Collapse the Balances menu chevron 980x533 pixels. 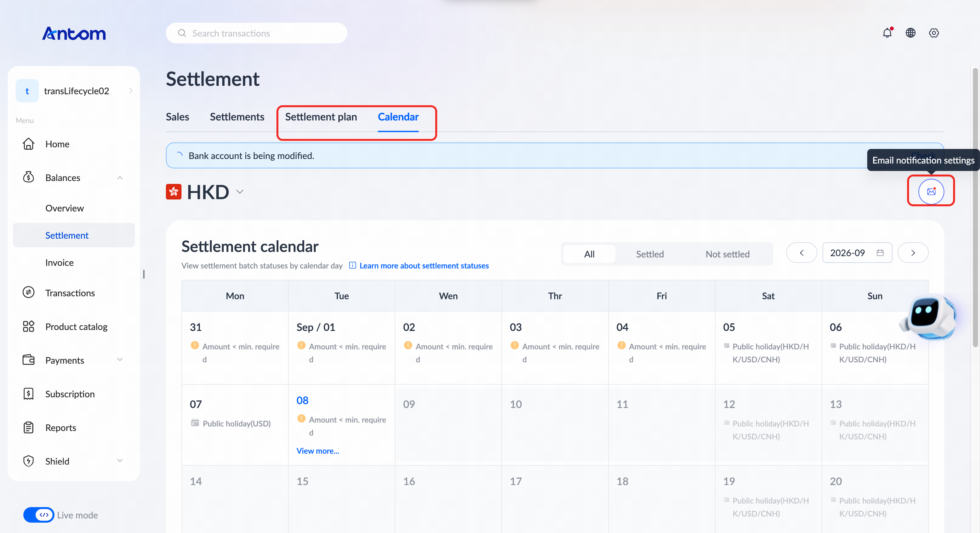click(x=120, y=177)
